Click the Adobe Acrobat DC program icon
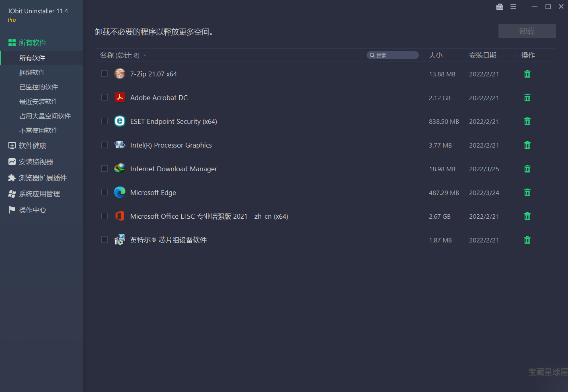 point(120,97)
